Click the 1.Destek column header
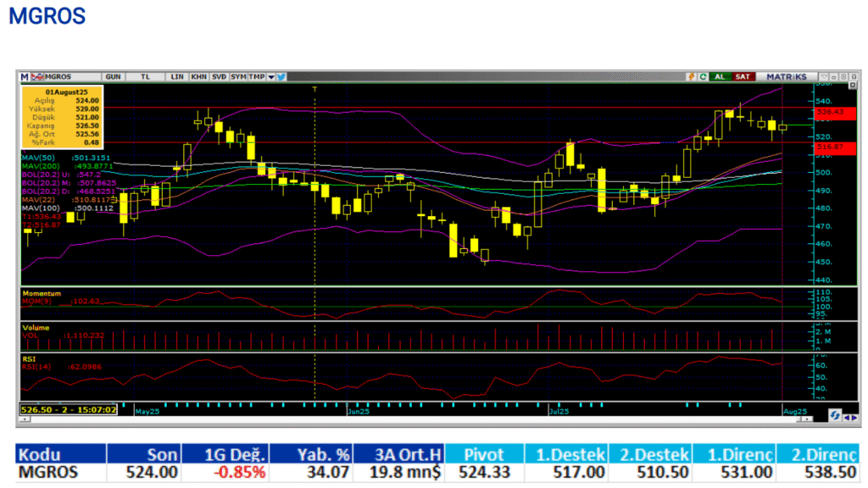The height and width of the screenshot is (488, 868). point(567,454)
